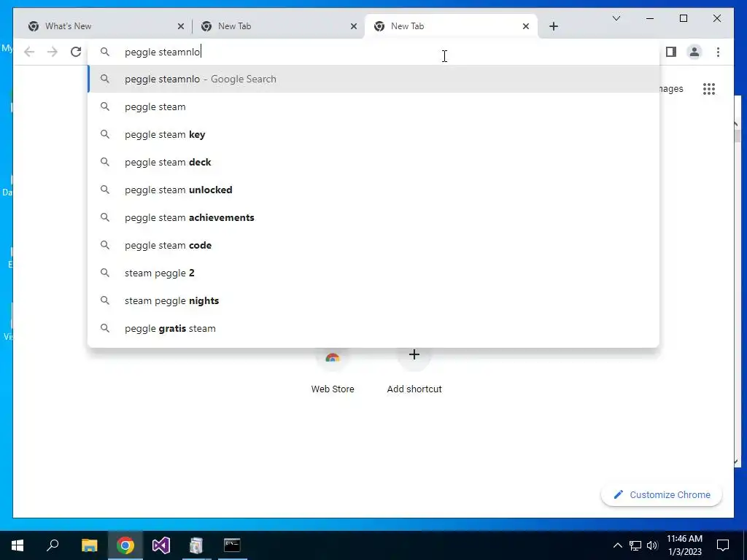Open Windows taskbar search
747x560 pixels.
(x=53, y=545)
